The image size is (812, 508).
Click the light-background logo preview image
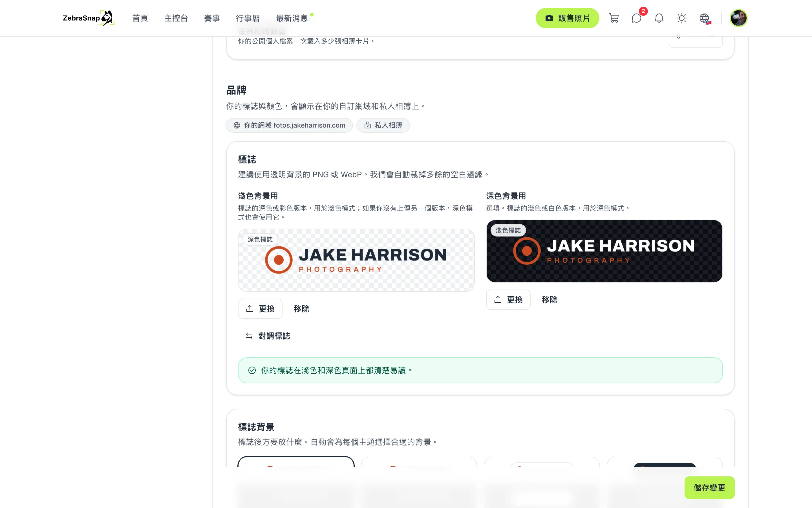(356, 260)
